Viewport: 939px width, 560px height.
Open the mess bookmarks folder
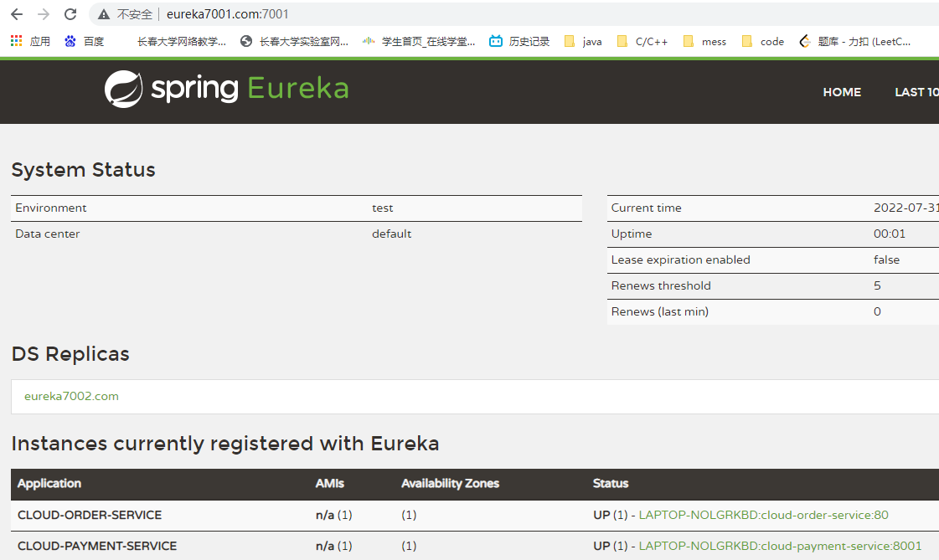click(x=704, y=41)
